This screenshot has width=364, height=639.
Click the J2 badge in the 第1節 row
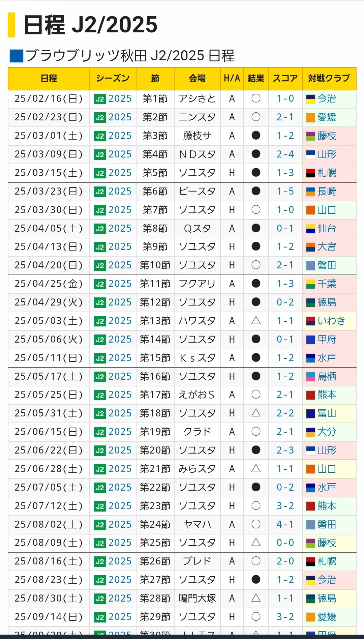coord(100,99)
